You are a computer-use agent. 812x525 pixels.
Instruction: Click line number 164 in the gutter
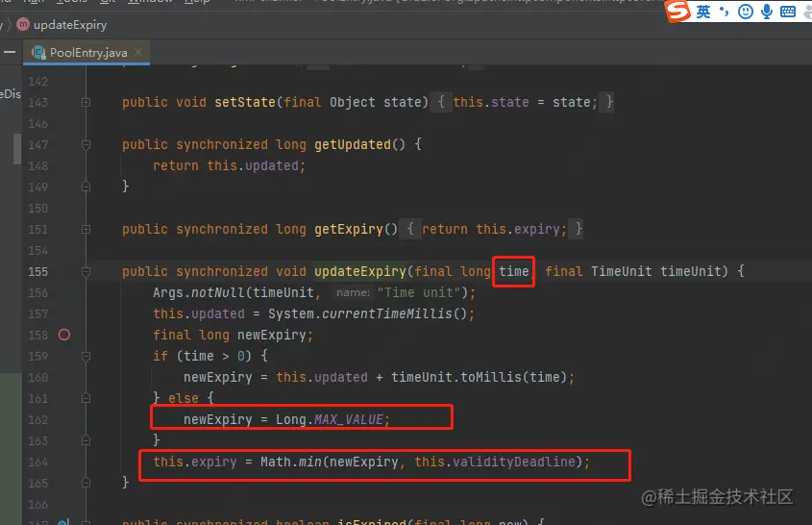(x=37, y=462)
